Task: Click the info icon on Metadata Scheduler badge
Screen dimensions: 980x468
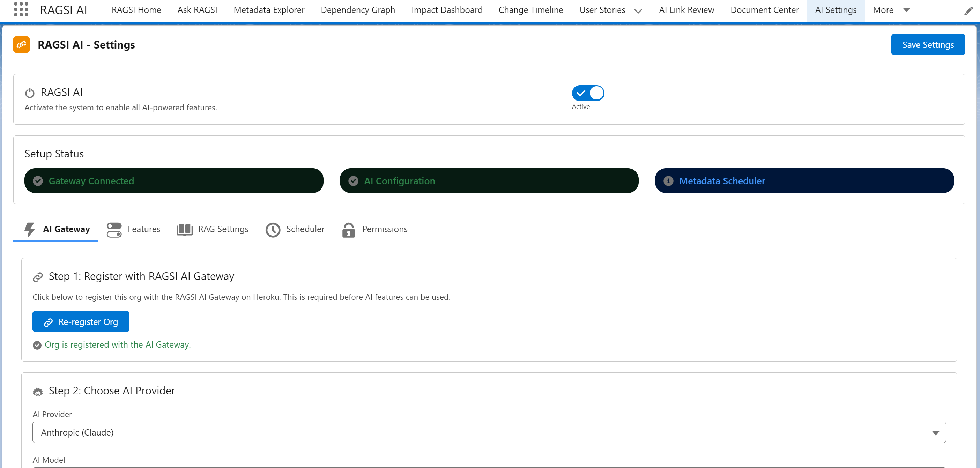Action: (x=669, y=181)
